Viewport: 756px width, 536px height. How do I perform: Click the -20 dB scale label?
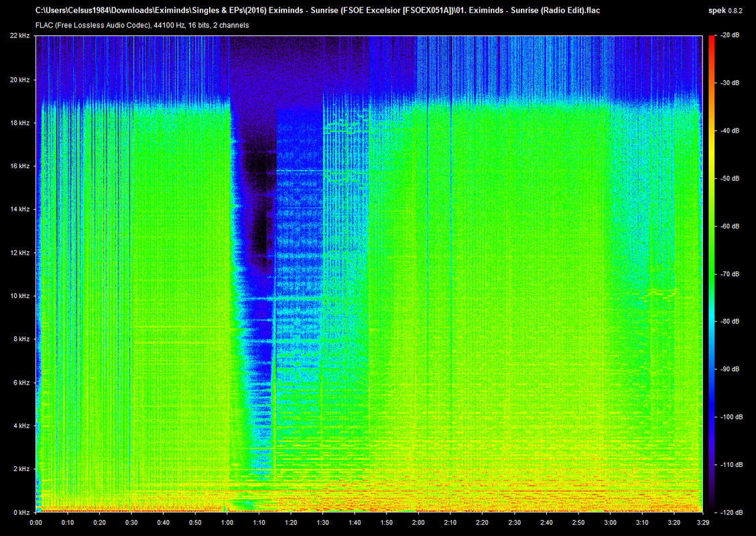click(x=729, y=36)
